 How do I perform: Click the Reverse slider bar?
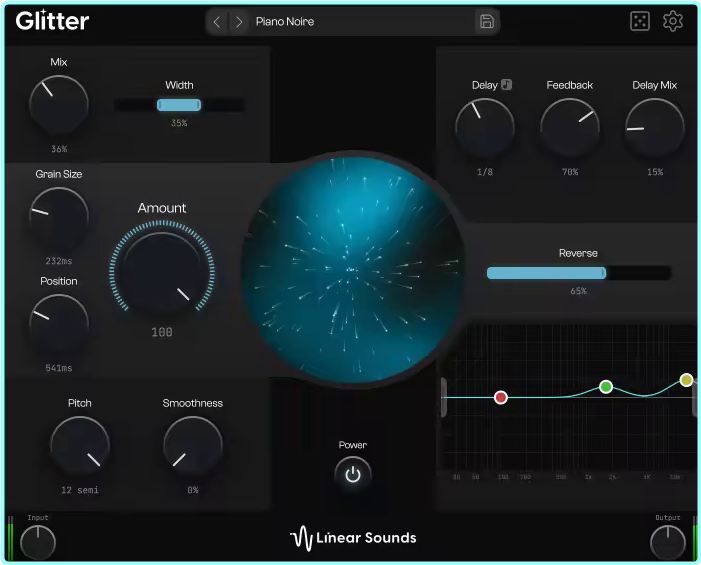pyautogui.click(x=579, y=273)
